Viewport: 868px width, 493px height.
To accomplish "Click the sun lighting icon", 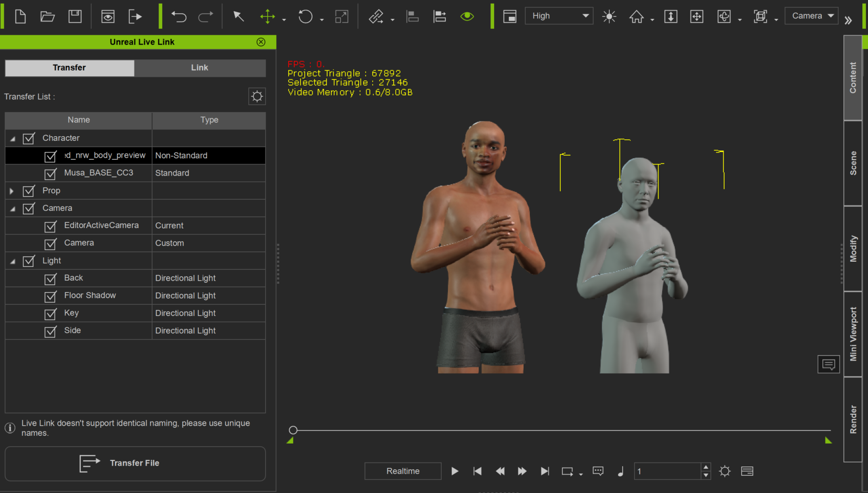I will coord(609,16).
